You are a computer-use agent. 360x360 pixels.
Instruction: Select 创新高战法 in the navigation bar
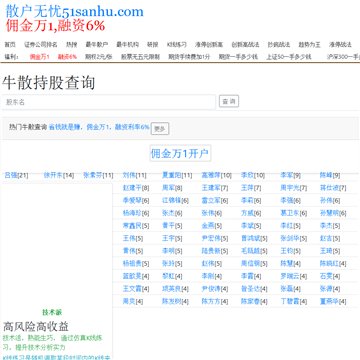tap(245, 45)
